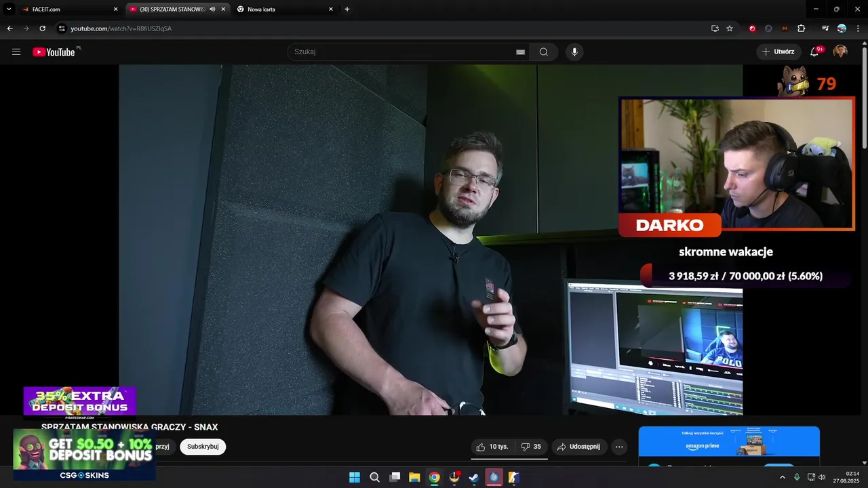The width and height of the screenshot is (868, 488).
Task: Open File Explorer from taskbar
Action: click(414, 477)
